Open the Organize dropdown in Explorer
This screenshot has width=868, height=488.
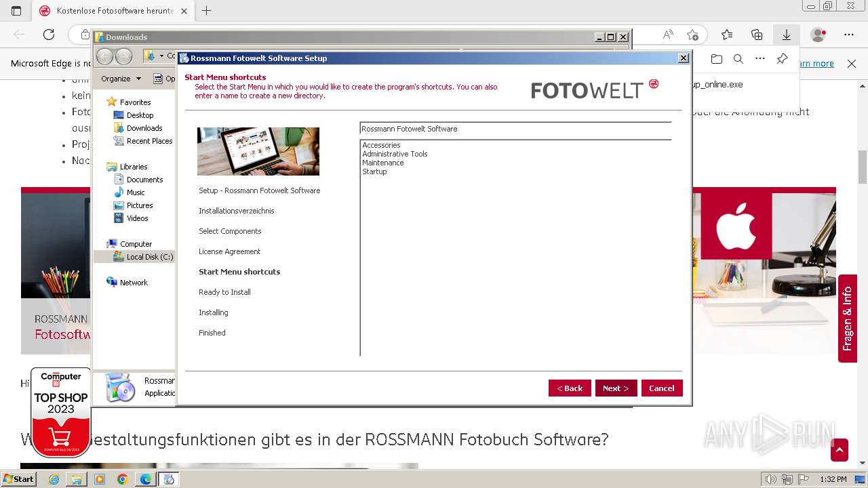click(121, 79)
